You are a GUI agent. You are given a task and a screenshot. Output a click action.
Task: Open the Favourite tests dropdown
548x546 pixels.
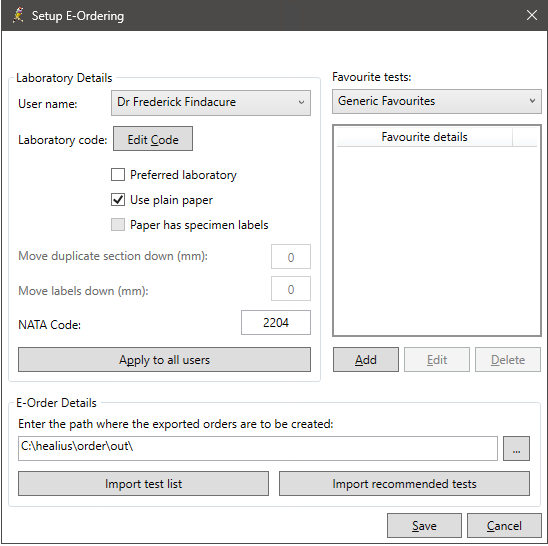(437, 101)
